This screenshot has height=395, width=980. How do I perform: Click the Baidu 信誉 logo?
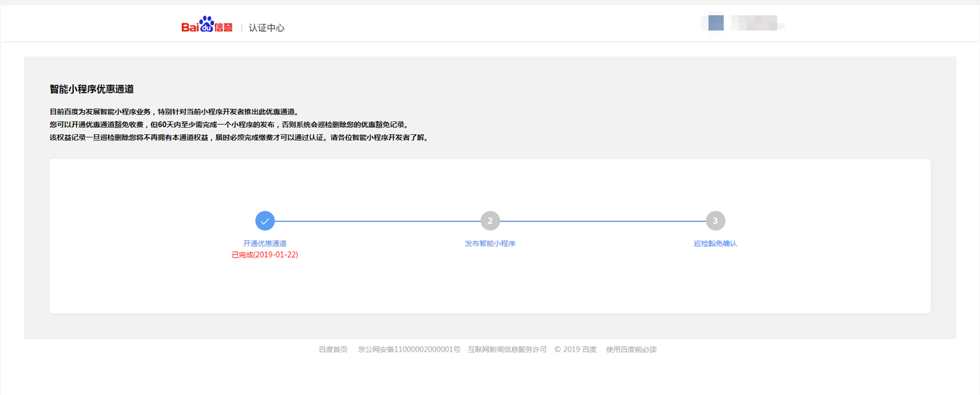[207, 25]
